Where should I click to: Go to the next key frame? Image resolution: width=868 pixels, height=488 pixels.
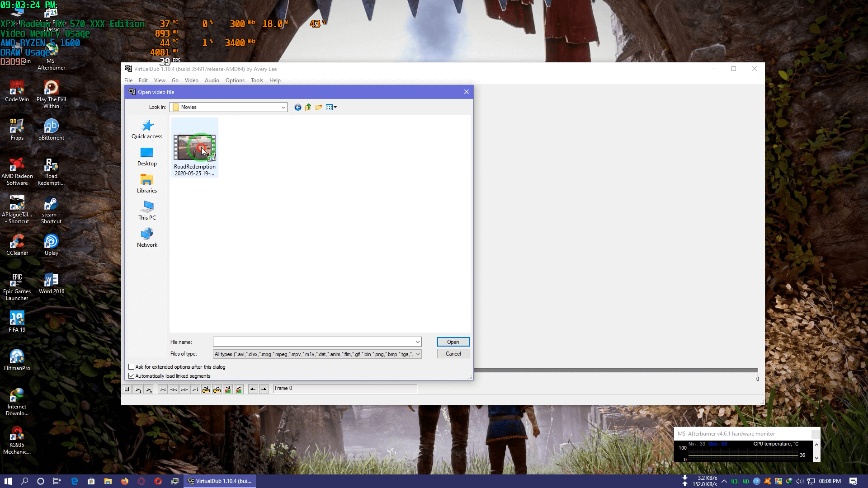217,389
